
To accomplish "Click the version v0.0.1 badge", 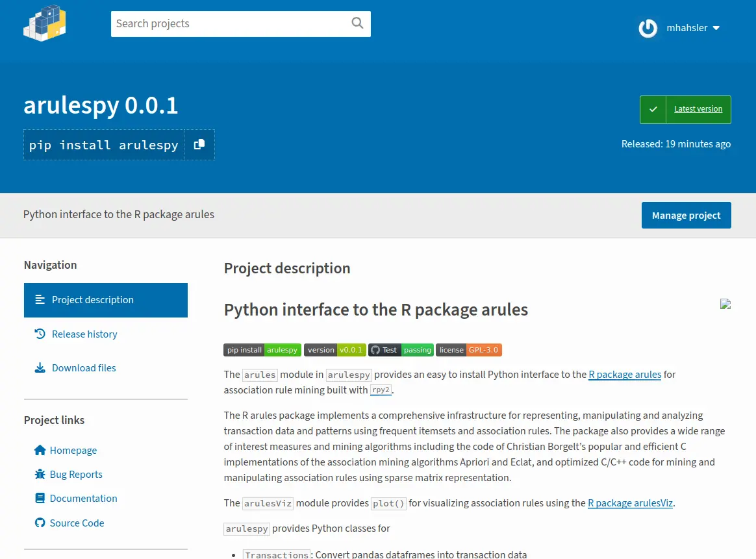I will (334, 350).
